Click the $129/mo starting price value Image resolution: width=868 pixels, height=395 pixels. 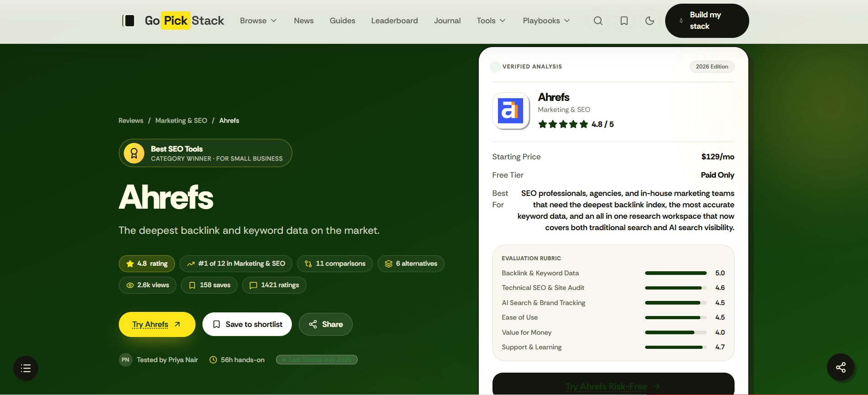718,157
